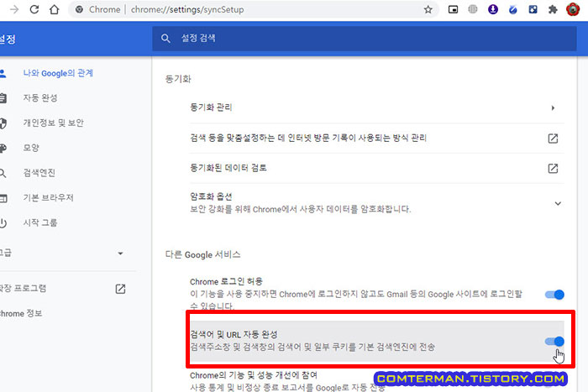Open 모양 appearance section
The width and height of the screenshot is (588, 392).
pyautogui.click(x=31, y=148)
